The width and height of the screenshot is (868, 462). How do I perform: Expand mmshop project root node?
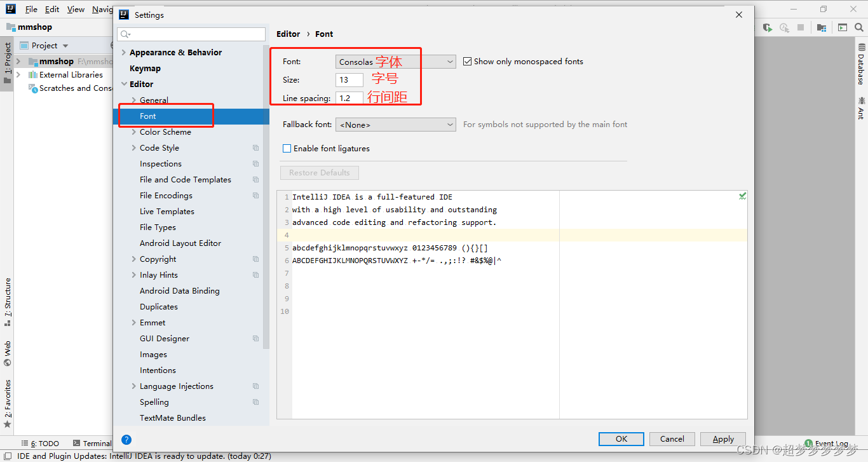point(18,62)
